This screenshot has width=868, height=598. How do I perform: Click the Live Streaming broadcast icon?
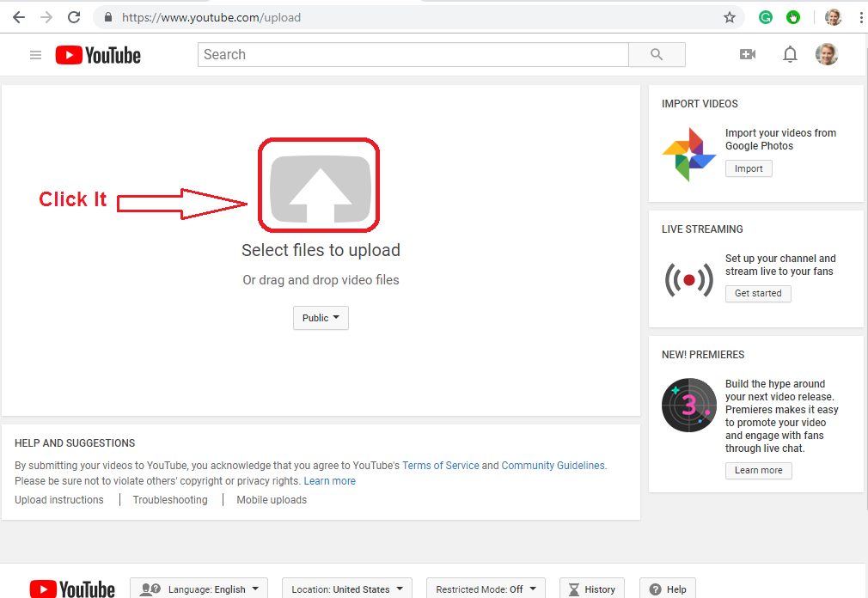click(x=688, y=279)
